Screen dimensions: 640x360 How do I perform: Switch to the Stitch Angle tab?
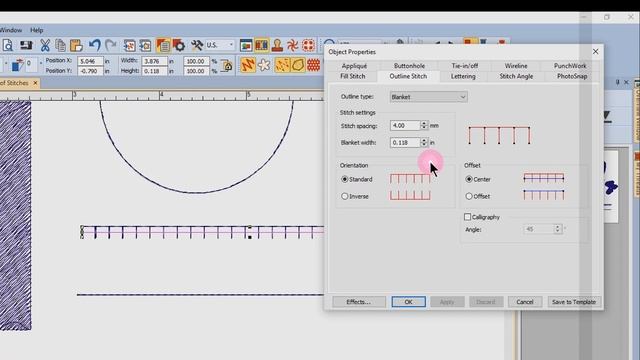click(x=516, y=76)
